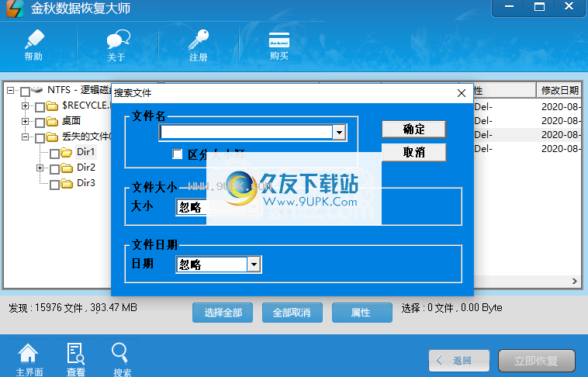Screen dimensions: 588x377
Task: Click the 立即恢复 button
Action: [x=537, y=361]
